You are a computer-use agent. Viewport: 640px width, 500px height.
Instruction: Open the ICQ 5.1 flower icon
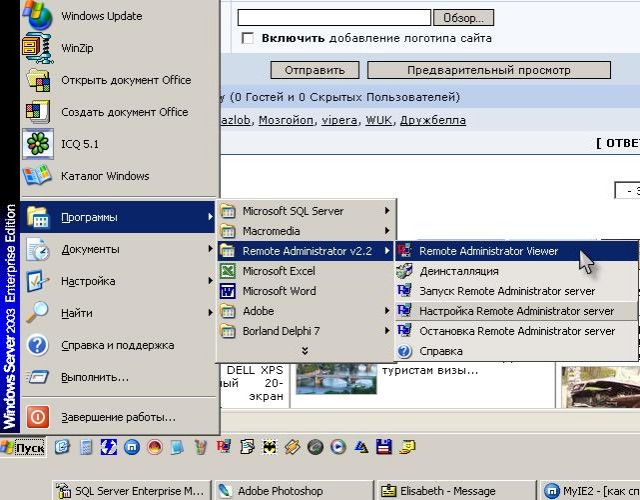pos(38,144)
